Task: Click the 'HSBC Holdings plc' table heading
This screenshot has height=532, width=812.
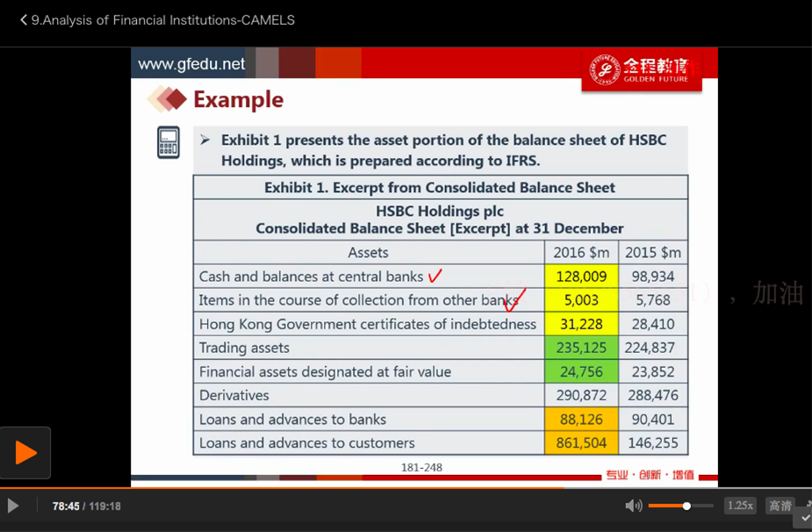Action: (440, 211)
